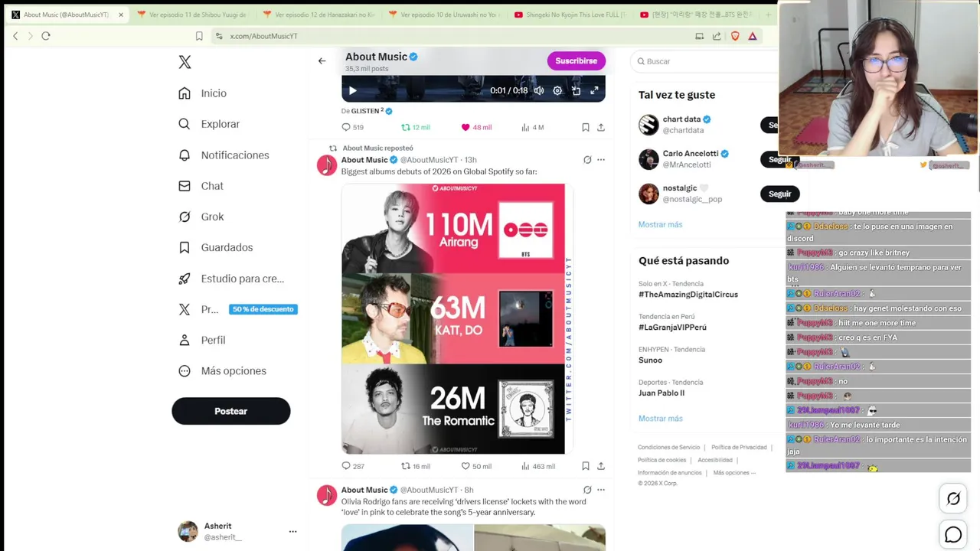Open Brave shields lion icon

click(735, 36)
